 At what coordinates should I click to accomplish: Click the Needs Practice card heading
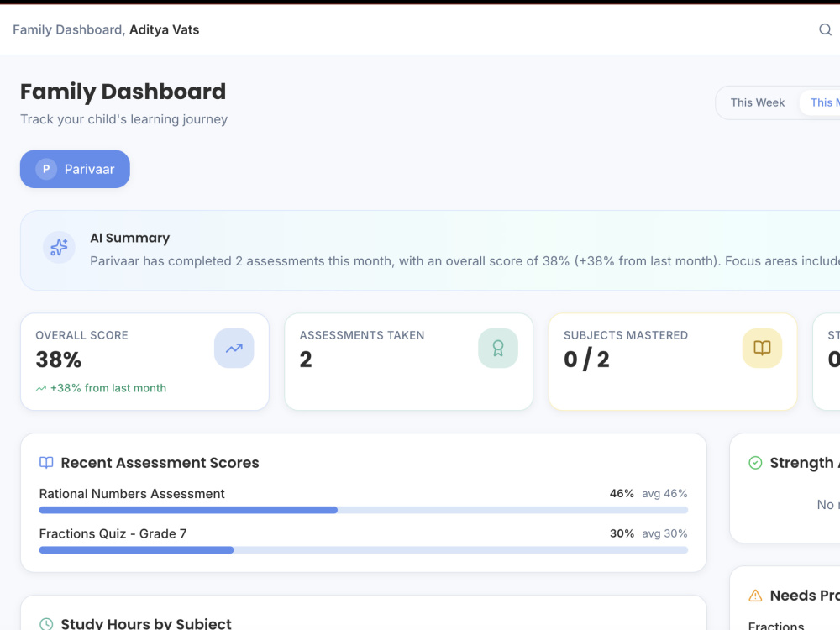click(x=804, y=596)
